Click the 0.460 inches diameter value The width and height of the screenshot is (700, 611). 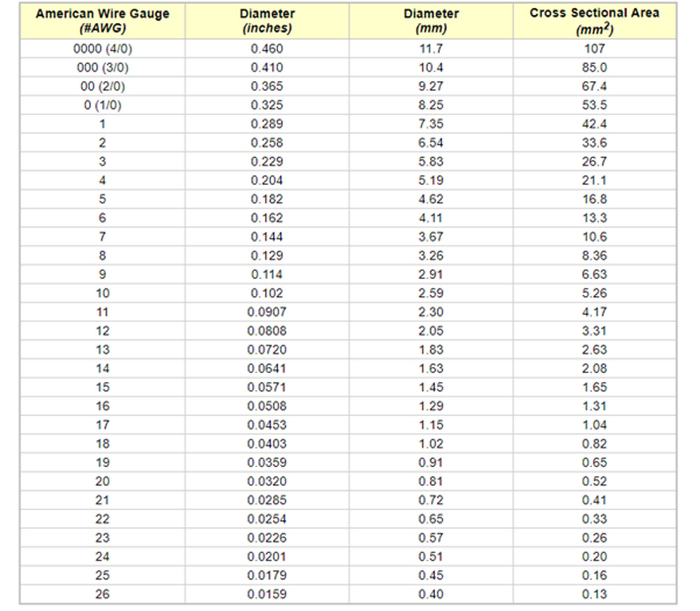267,48
